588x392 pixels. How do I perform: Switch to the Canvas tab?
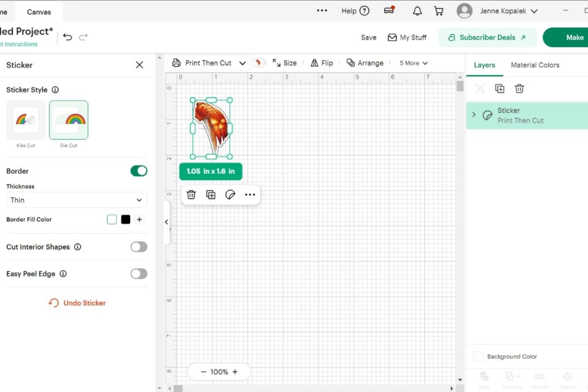pyautogui.click(x=39, y=12)
